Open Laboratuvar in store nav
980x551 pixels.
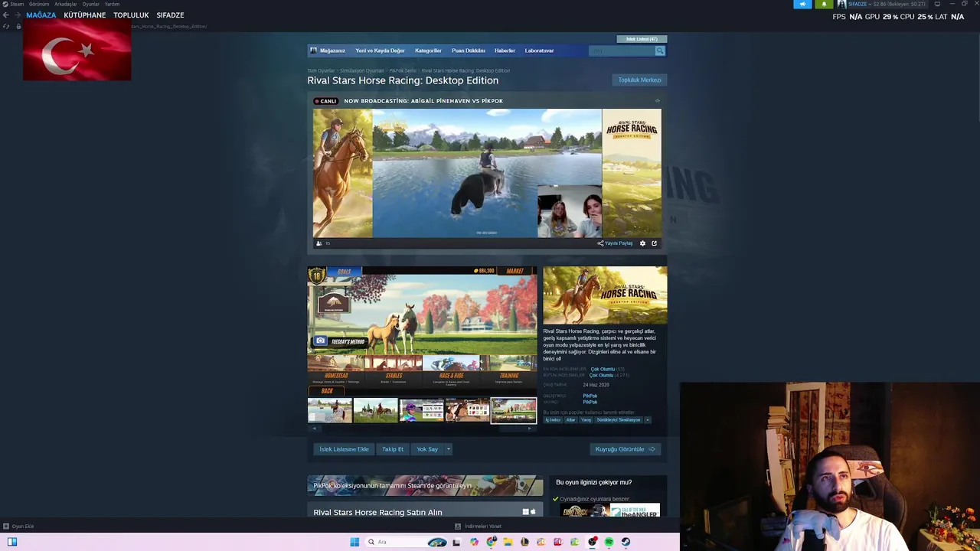tap(539, 51)
